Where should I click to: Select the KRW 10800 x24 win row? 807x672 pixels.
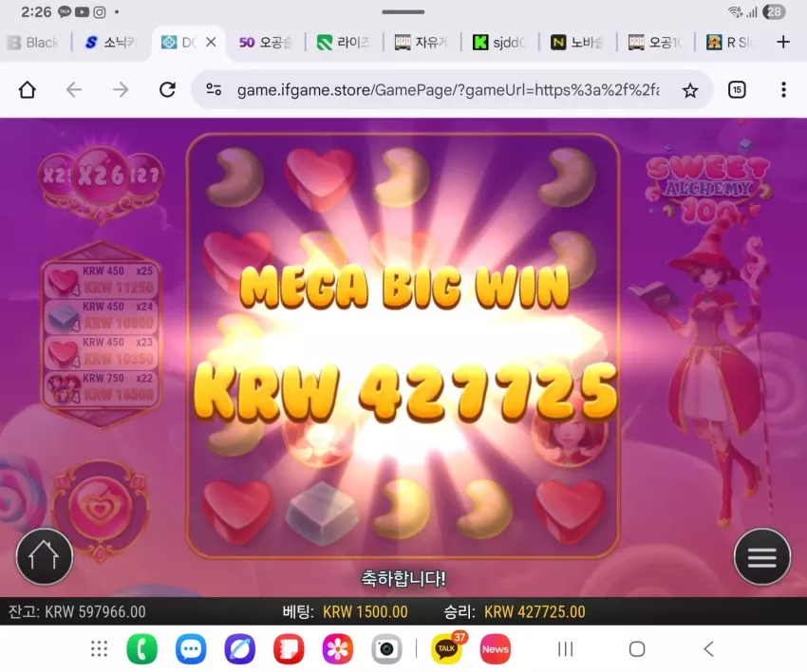(x=101, y=316)
